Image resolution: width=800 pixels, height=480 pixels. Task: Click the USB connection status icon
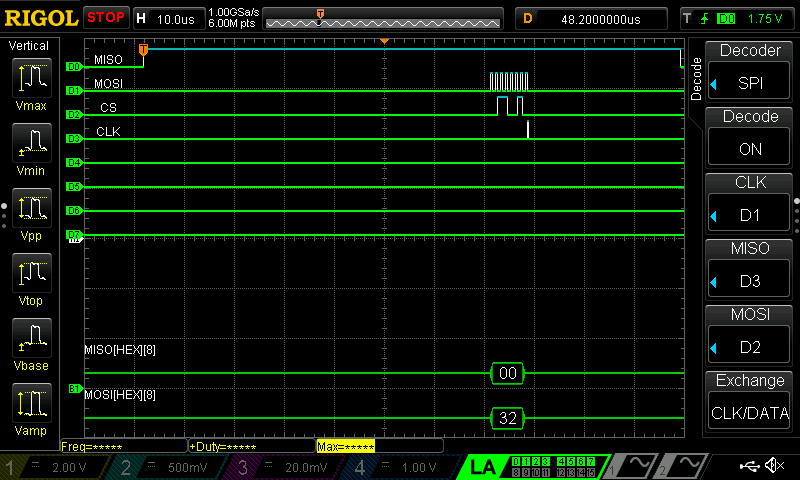point(749,465)
